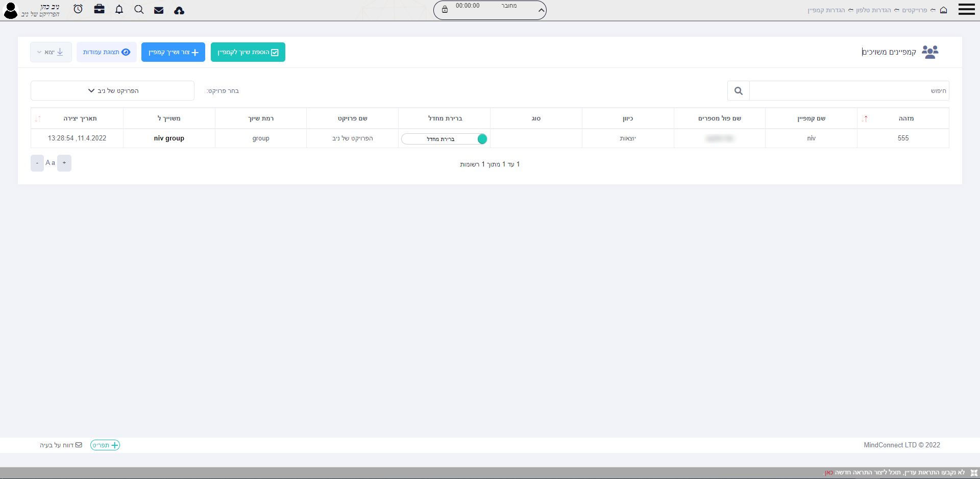This screenshot has height=479, width=980.
Task: Click the צור ושייך קמפיין button
Action: coord(173,52)
